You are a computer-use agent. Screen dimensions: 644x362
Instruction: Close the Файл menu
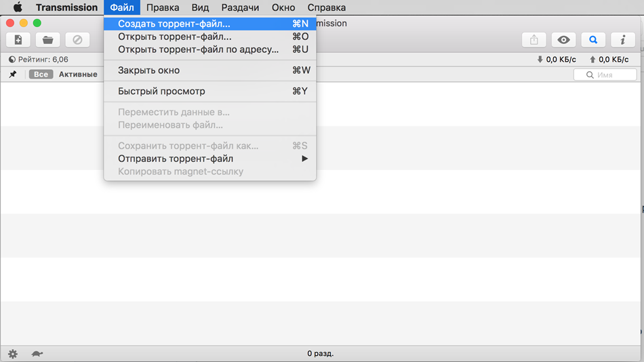pyautogui.click(x=122, y=7)
